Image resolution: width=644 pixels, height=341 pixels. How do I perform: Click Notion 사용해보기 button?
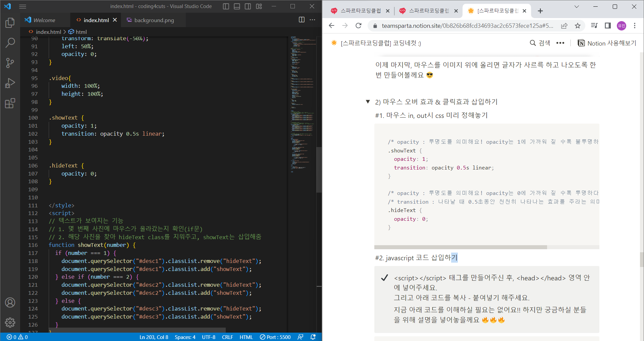[x=607, y=43]
